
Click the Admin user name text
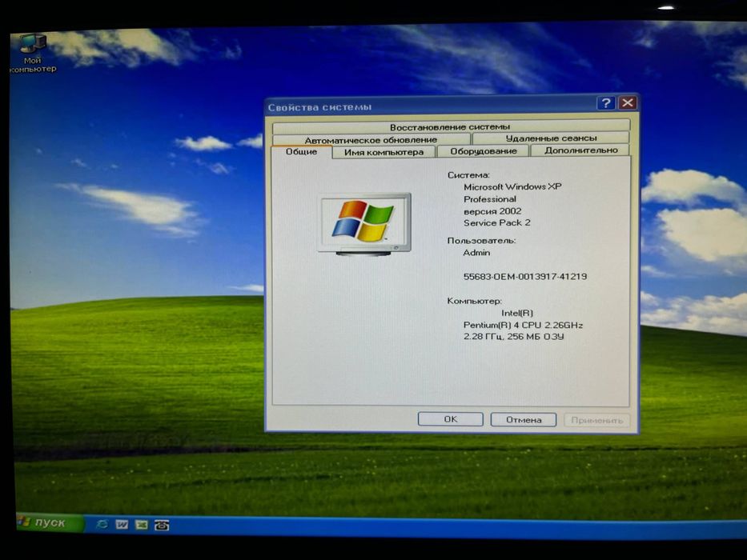tap(476, 252)
